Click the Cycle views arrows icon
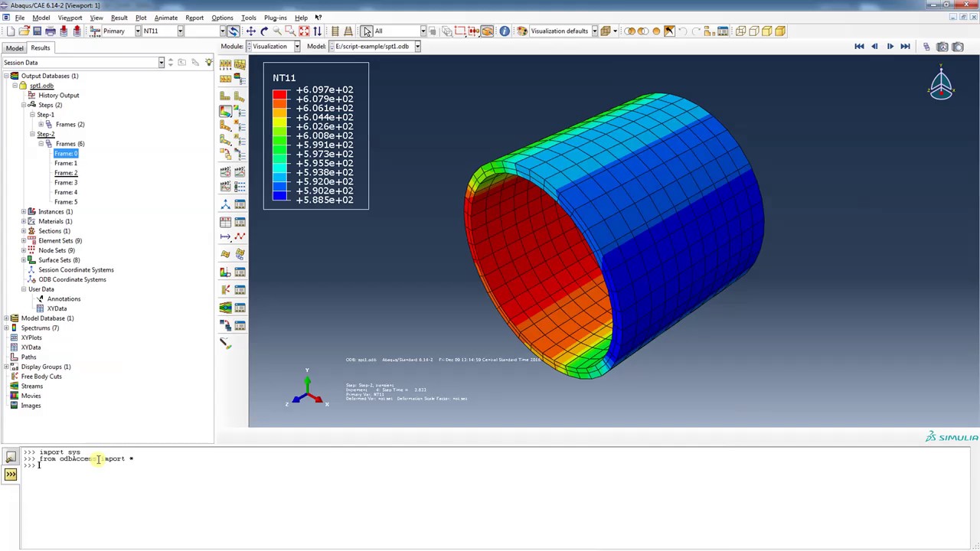The height and width of the screenshot is (551, 980). [317, 31]
